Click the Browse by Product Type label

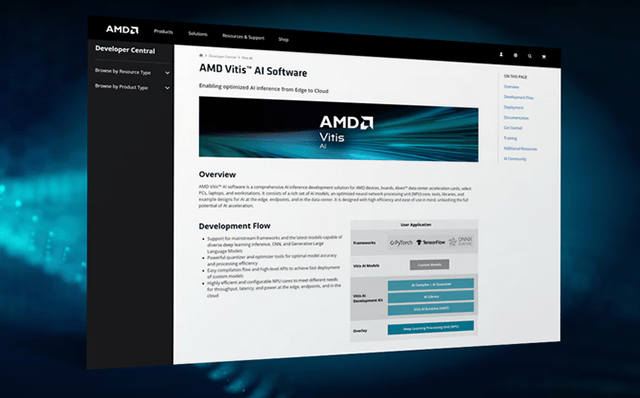coord(121,87)
